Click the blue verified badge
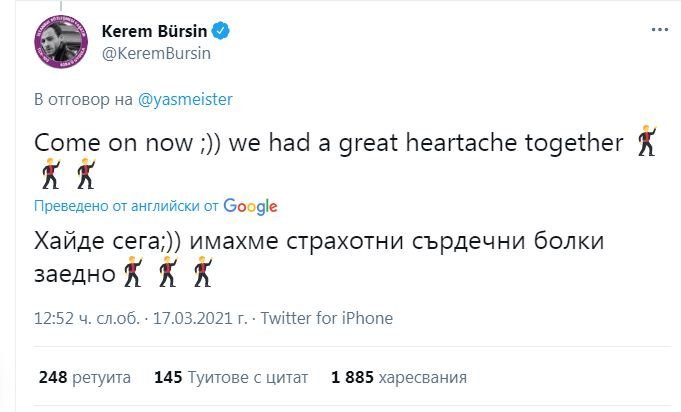 [x=222, y=31]
